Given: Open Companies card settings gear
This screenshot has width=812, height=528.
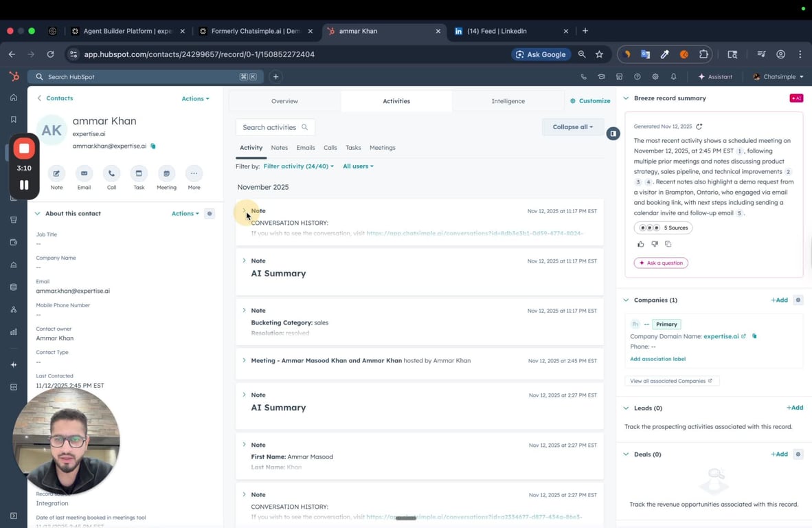Looking at the screenshot, I should click(798, 300).
